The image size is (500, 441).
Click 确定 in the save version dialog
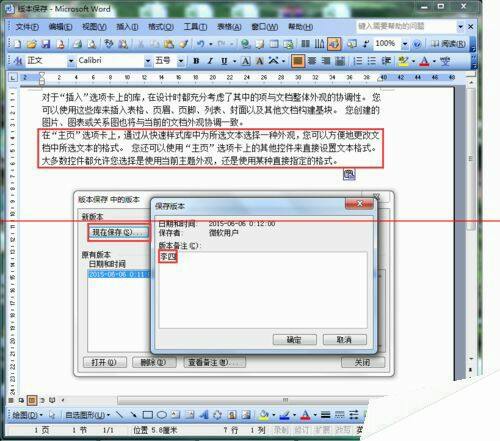[295, 340]
